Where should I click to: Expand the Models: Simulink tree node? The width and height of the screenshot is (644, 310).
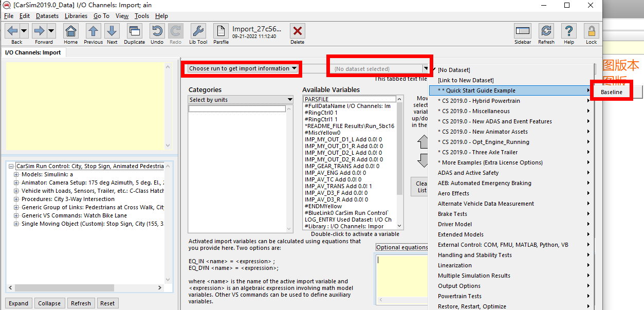click(x=17, y=175)
